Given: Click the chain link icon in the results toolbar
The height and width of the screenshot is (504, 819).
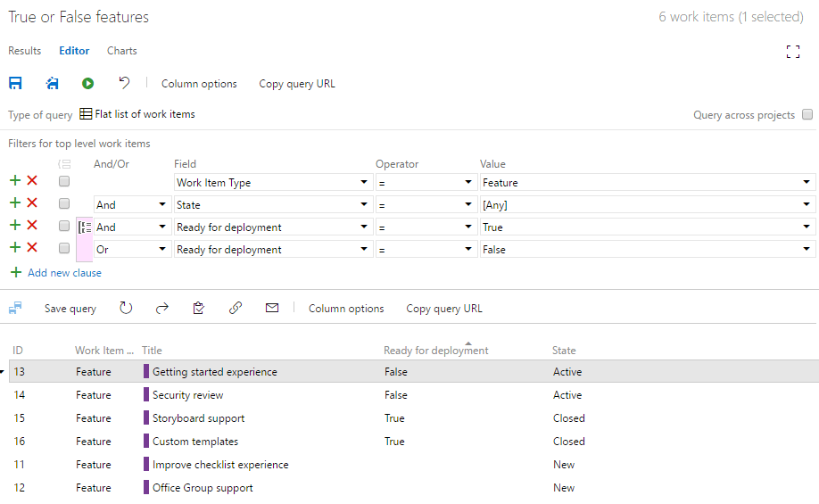Looking at the screenshot, I should pyautogui.click(x=236, y=308).
